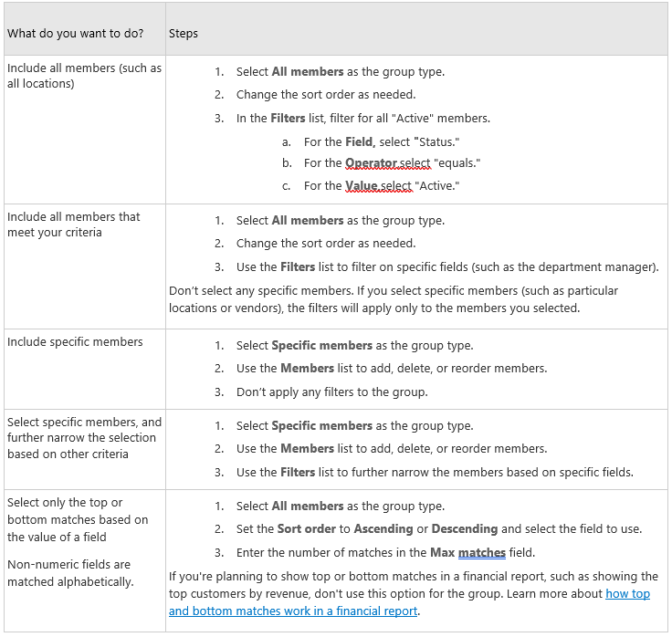Image resolution: width=672 pixels, height=637 pixels.
Task: Click the 'For the Field, select Status' sub-step
Action: click(382, 141)
